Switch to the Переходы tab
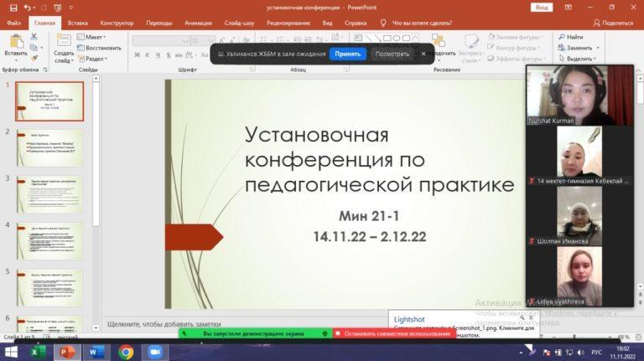Image resolution: width=644 pixels, height=361 pixels. (x=159, y=23)
